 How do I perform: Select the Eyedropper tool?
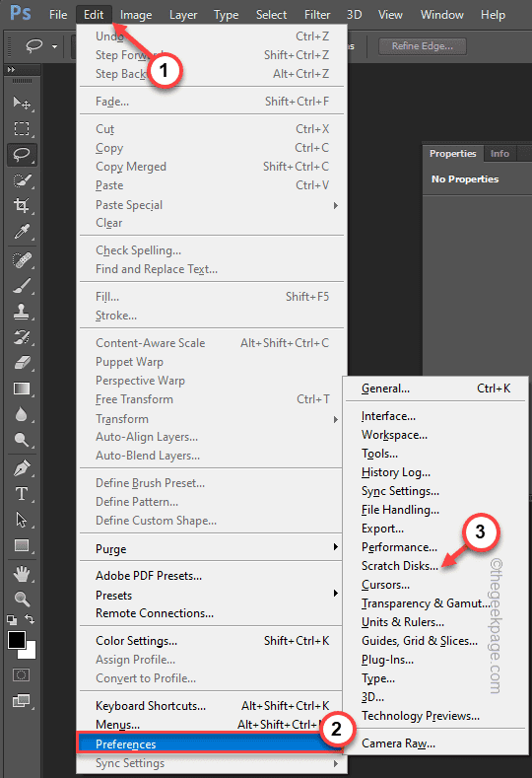pyautogui.click(x=22, y=231)
